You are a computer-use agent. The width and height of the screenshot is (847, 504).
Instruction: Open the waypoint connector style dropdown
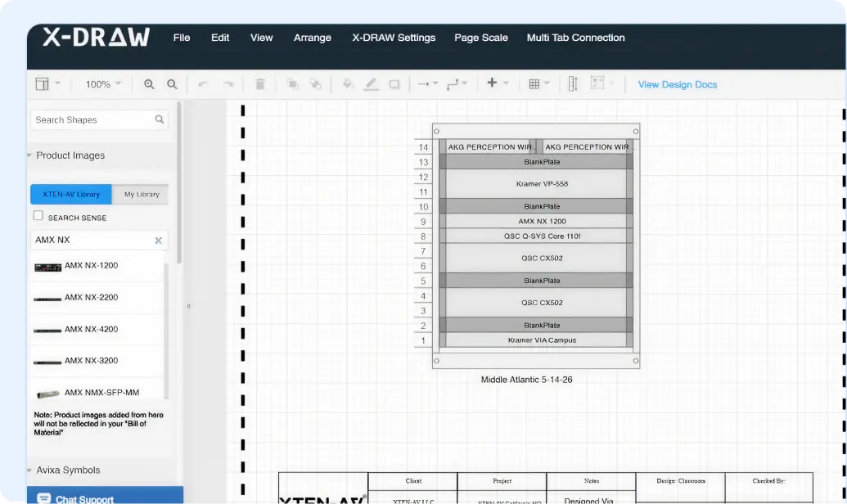(x=457, y=83)
